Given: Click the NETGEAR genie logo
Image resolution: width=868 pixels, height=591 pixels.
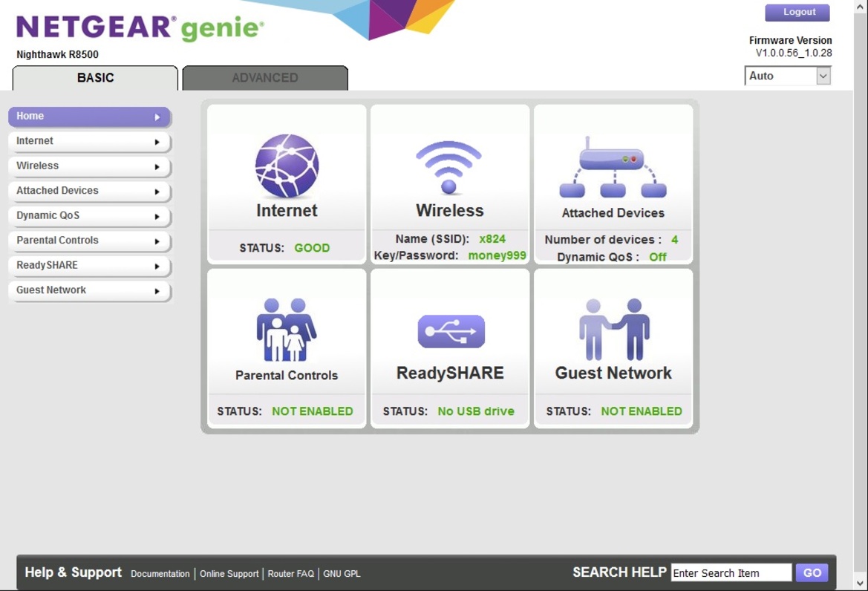Looking at the screenshot, I should point(140,27).
